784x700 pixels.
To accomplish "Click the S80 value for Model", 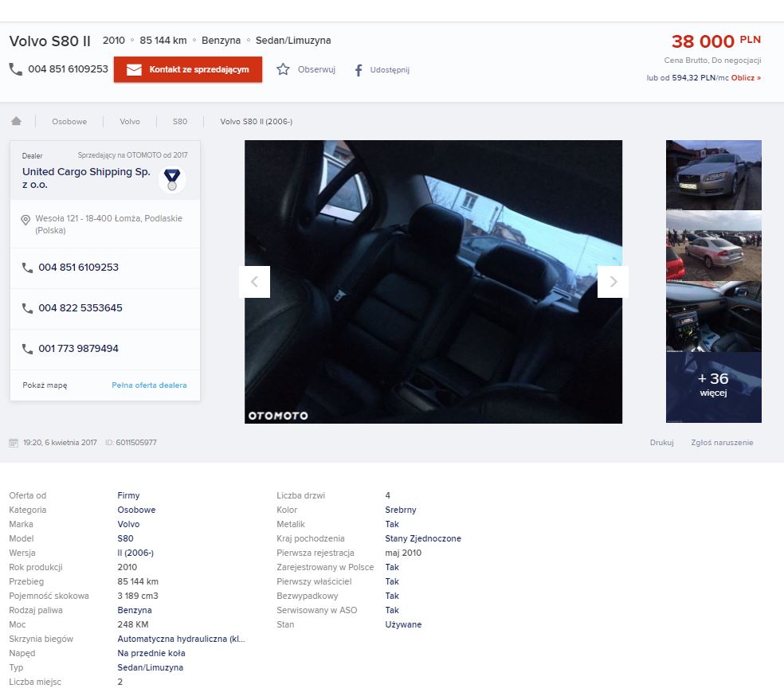I will point(126,538).
